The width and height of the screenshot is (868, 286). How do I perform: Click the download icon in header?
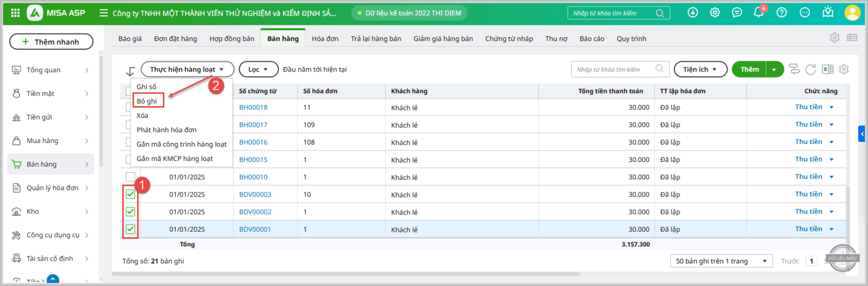click(x=693, y=12)
